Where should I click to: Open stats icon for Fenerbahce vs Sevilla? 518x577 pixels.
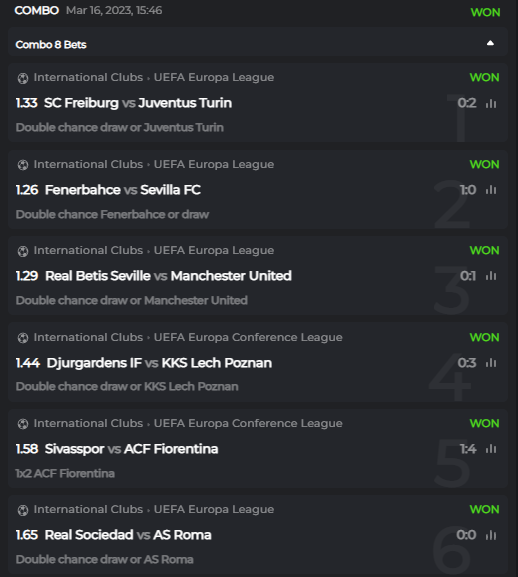click(491, 190)
